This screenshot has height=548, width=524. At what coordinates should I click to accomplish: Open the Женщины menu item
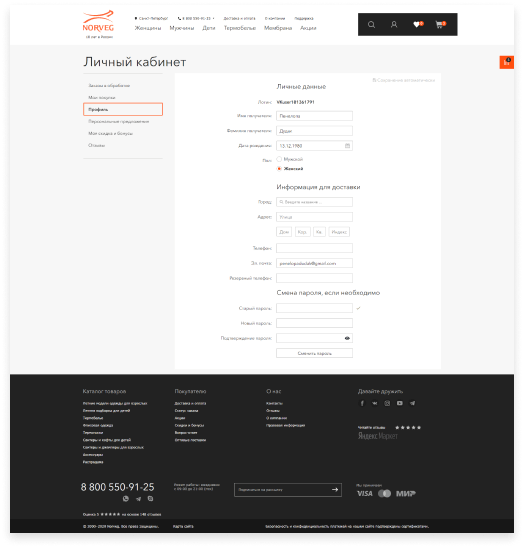pos(148,28)
